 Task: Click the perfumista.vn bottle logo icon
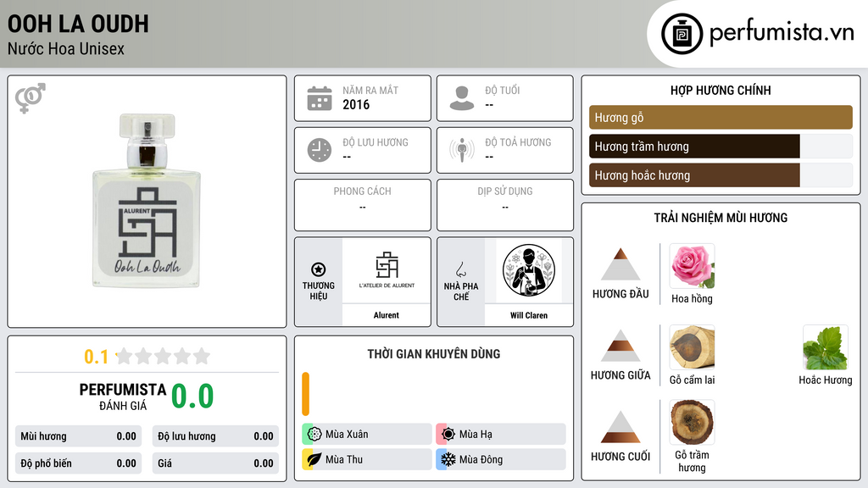(682, 34)
